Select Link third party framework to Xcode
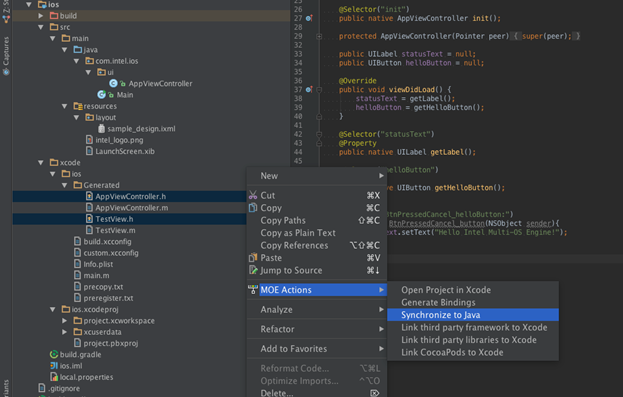The image size is (623, 397). [x=473, y=327]
